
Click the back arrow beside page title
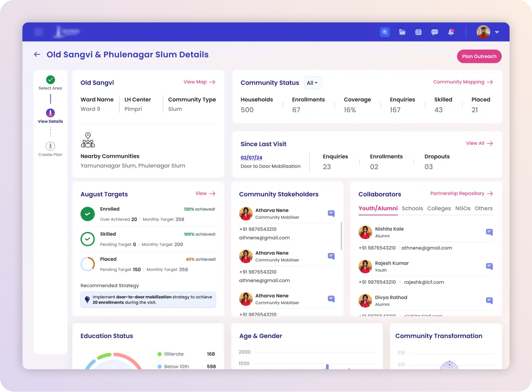pos(37,54)
